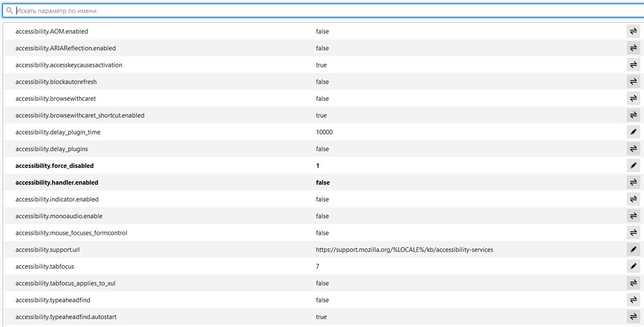The width and height of the screenshot is (644, 327).
Task: Click the search parameter input field
Action: coord(322,10)
